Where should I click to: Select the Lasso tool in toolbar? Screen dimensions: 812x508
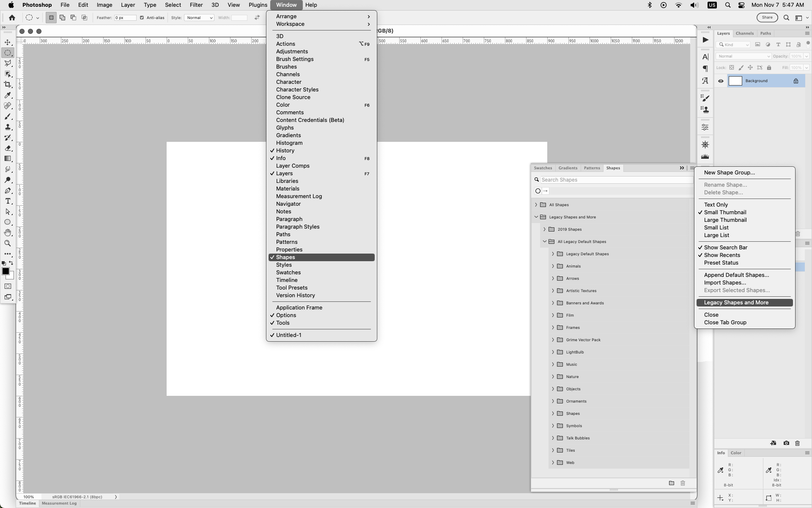tap(8, 63)
